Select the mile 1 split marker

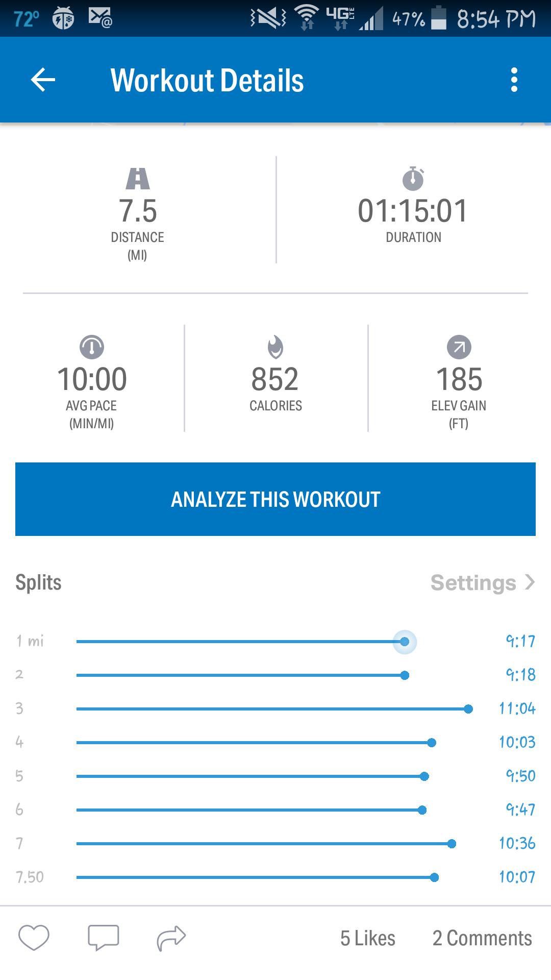point(405,642)
